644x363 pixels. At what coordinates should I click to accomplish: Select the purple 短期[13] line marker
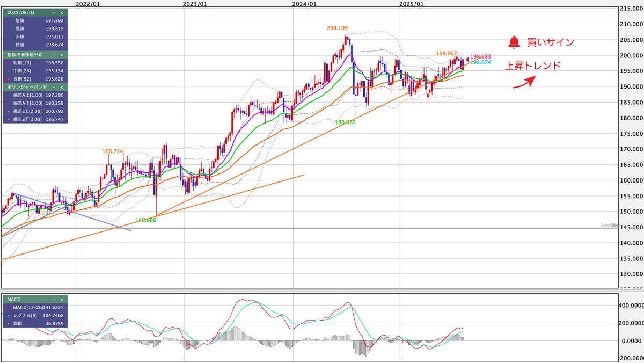pos(9,63)
